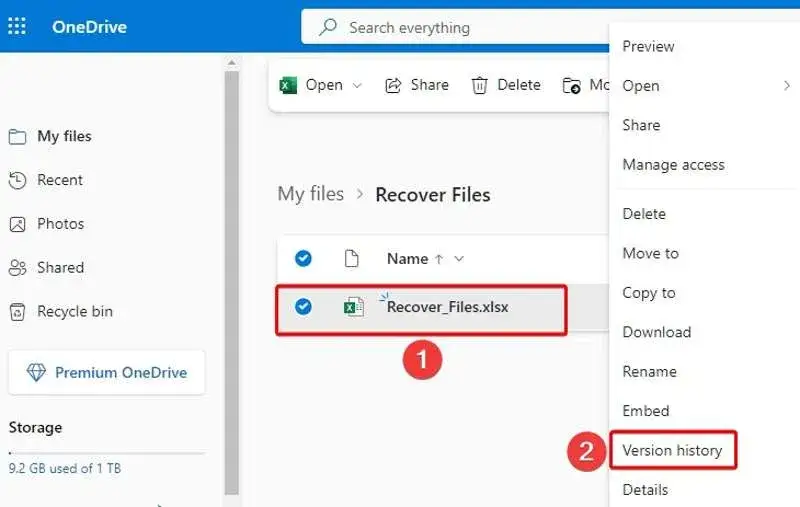Click the Share arrow icon in toolbar
Viewport: 800px width, 507px height.
coord(393,85)
